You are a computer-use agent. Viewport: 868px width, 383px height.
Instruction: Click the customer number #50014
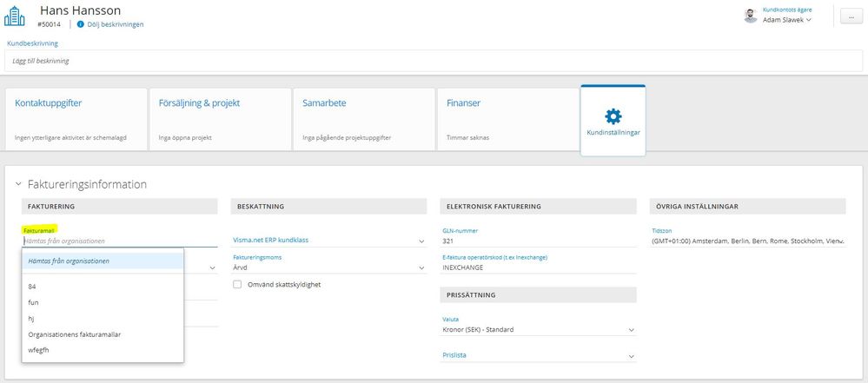coord(50,24)
